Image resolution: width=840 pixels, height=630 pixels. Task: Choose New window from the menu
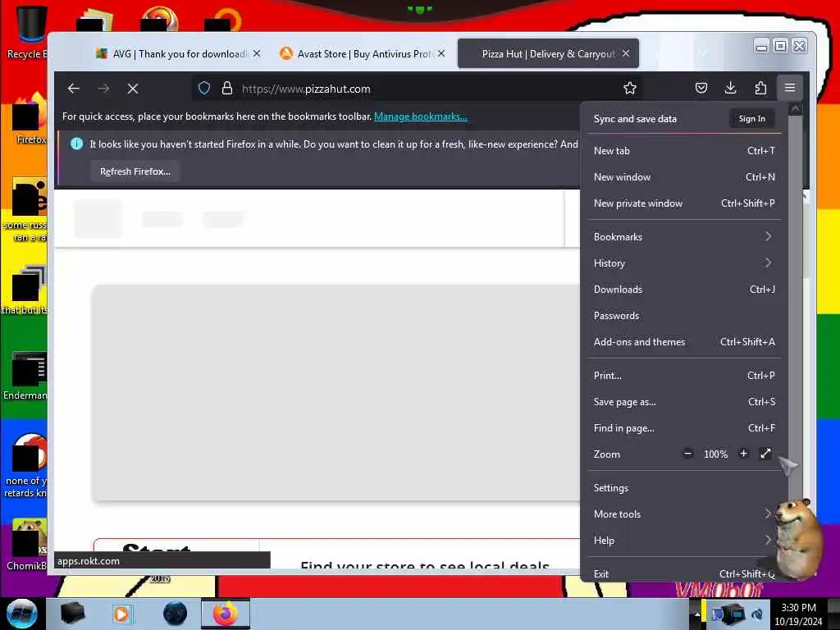(684, 177)
